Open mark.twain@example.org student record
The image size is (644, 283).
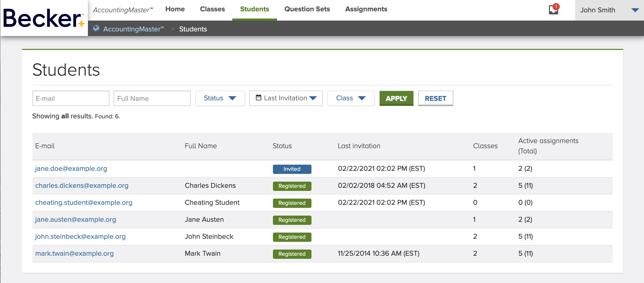74,253
